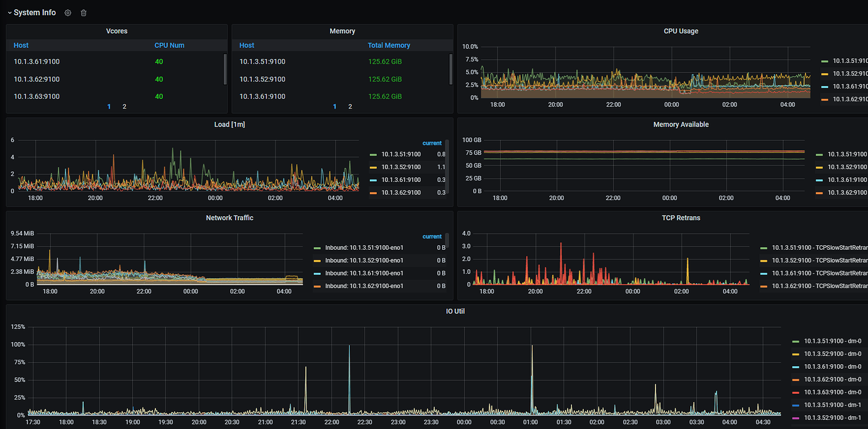This screenshot has width=868, height=429.
Task: Sort the Vcores table by CPU Num
Action: pos(169,45)
